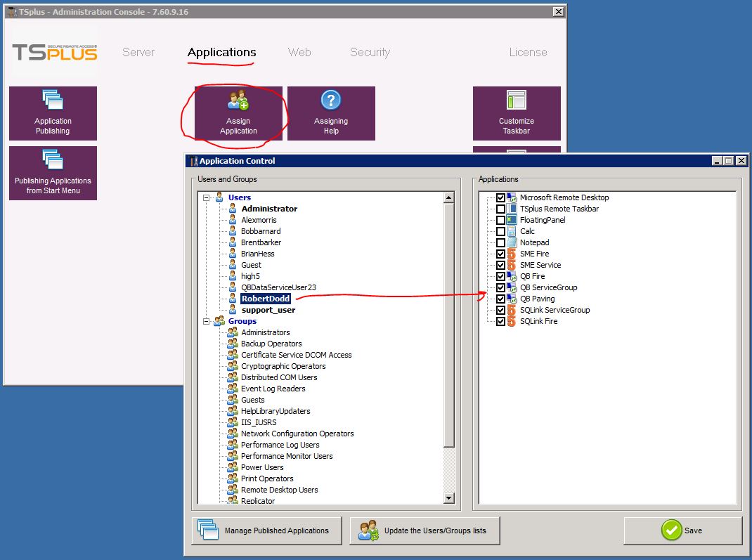Open Publishing Applications from Start Menu tile
The height and width of the screenshot is (560, 752).
(53, 173)
